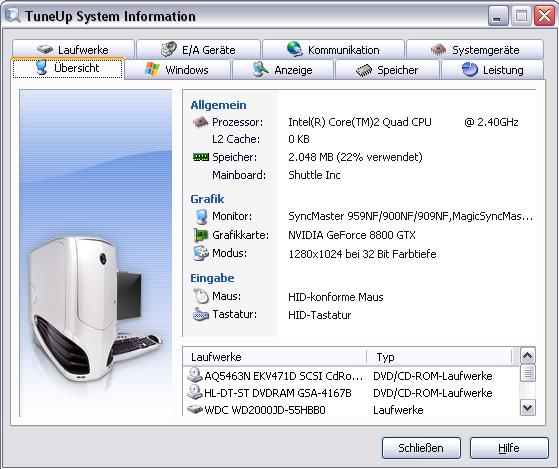The height and width of the screenshot is (469, 559).
Task: Click the graphics card icon beside Grafikkarte
Action: 201,235
